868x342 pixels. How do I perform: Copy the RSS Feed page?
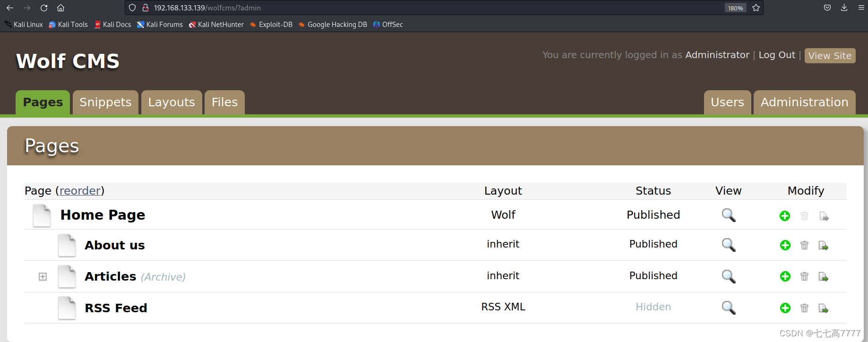(824, 308)
